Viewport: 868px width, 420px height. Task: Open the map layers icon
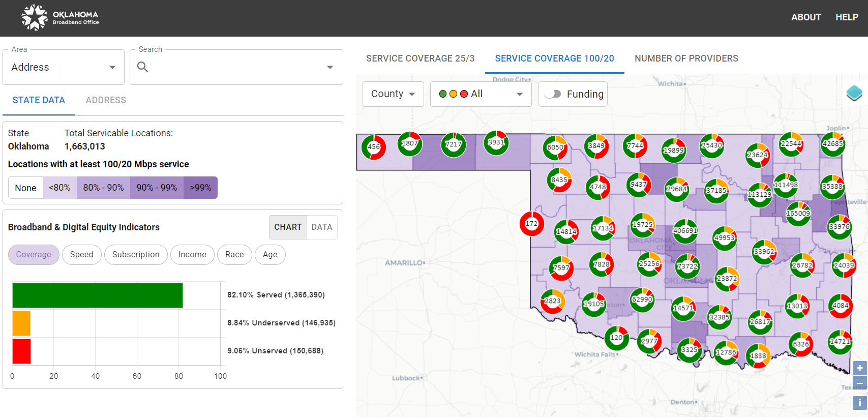tap(854, 93)
